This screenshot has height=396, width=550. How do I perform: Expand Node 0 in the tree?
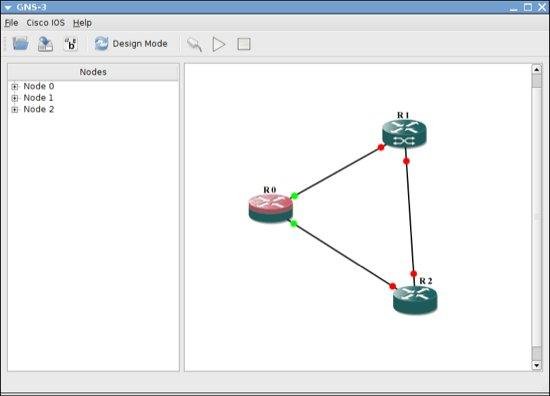[15, 86]
